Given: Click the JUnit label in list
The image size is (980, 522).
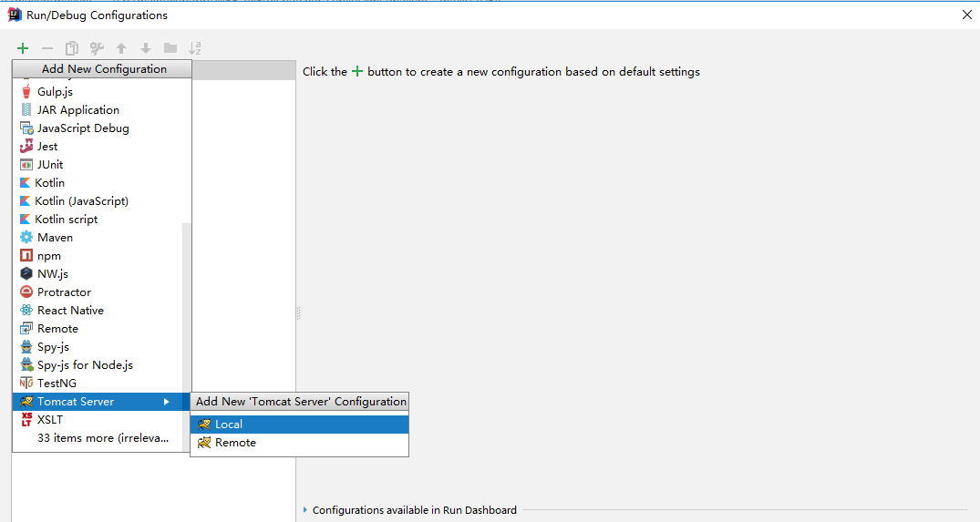Looking at the screenshot, I should tap(50, 165).
